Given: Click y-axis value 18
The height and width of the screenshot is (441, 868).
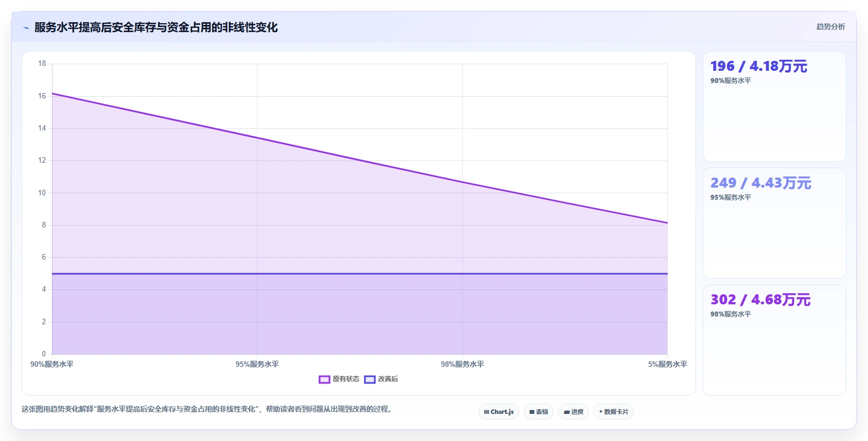Looking at the screenshot, I should point(42,64).
